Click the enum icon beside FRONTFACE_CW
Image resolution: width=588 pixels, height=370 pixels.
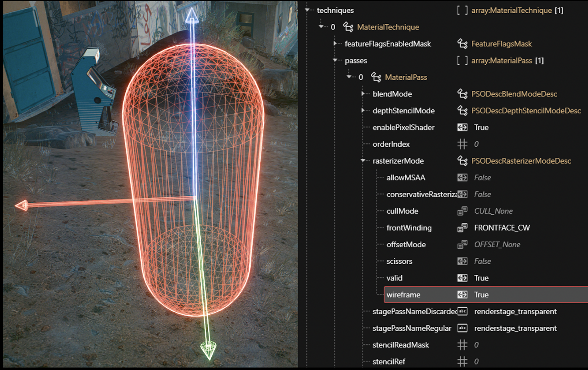(462, 227)
